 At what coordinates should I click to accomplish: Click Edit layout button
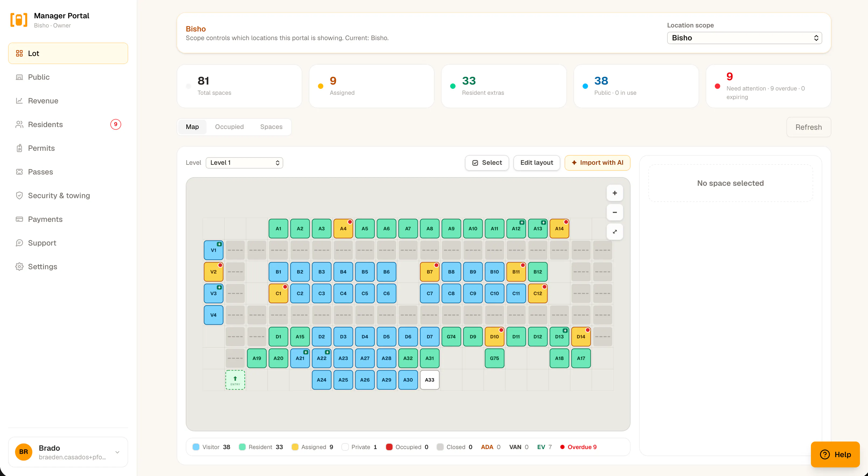tap(537, 163)
